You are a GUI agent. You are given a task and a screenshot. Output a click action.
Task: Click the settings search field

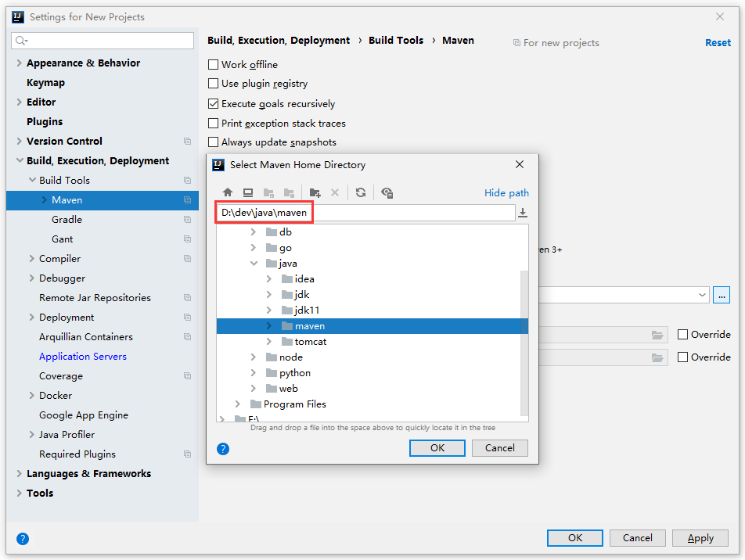coord(103,41)
